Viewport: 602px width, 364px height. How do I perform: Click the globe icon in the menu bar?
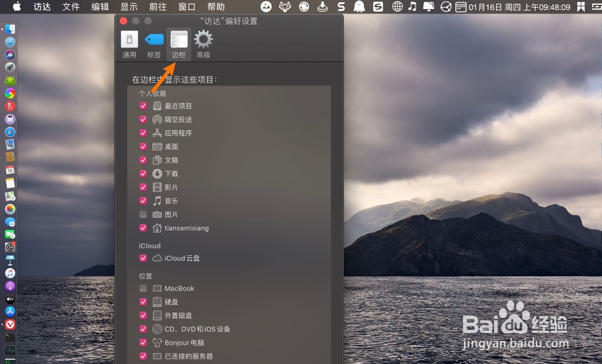click(397, 7)
